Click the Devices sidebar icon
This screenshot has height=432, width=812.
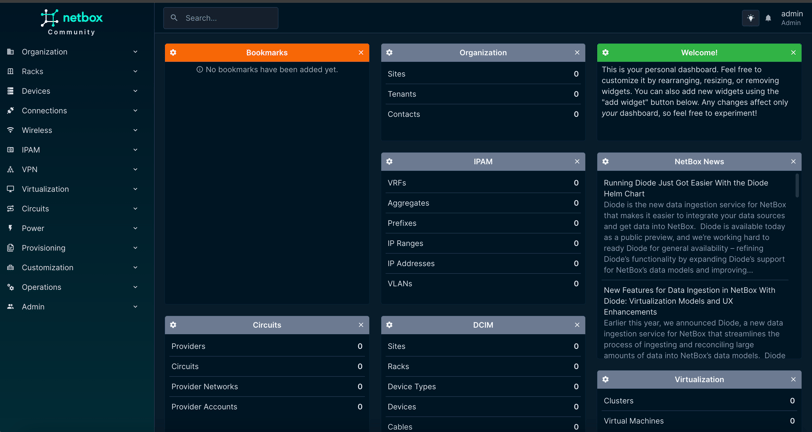coord(10,91)
